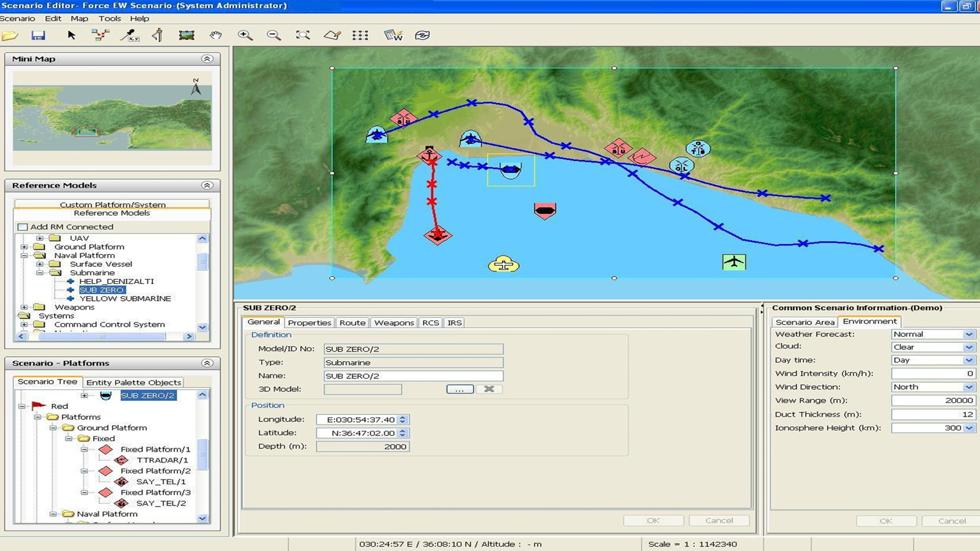Zoom in using the magnifier plus tool

tap(245, 35)
